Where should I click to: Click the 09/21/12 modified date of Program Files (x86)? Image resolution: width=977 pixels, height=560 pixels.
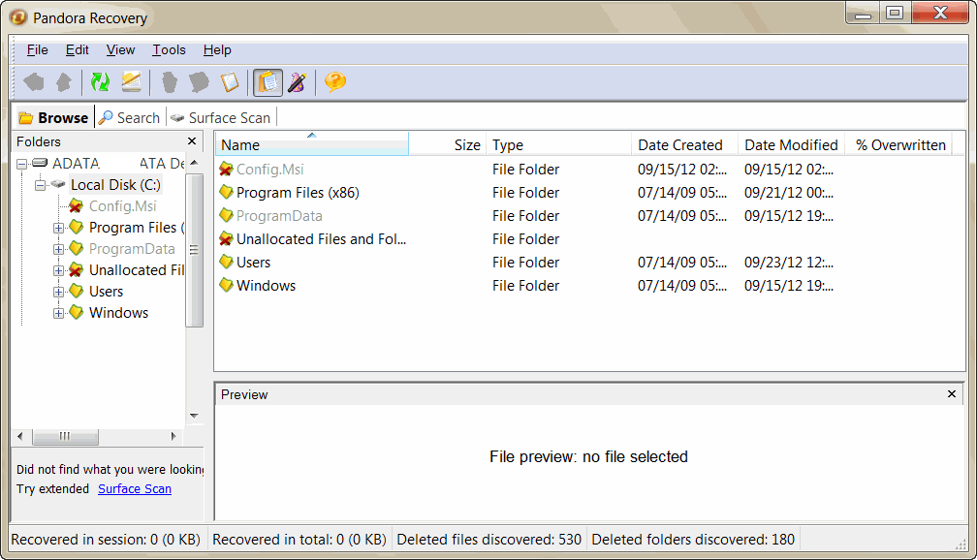pyautogui.click(x=789, y=193)
